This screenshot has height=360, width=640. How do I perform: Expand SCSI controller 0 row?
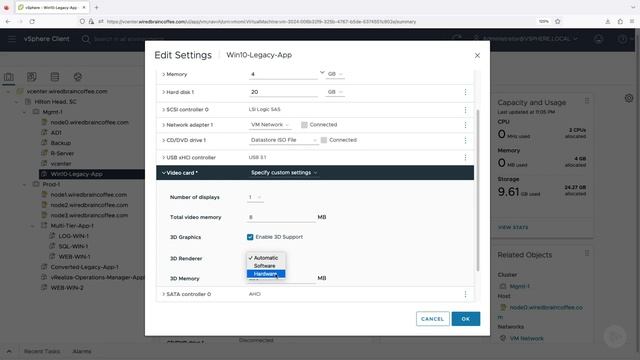pyautogui.click(x=164, y=110)
